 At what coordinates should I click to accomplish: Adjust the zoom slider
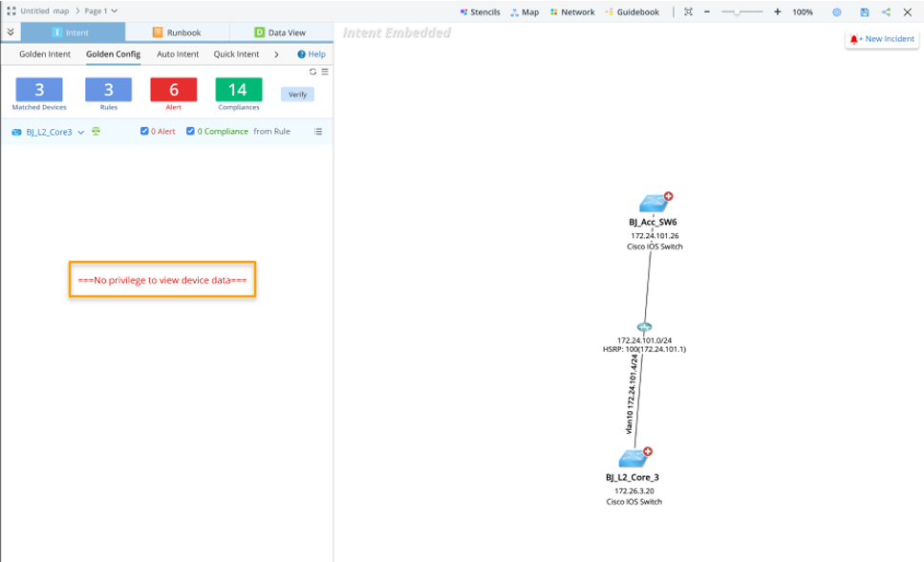[x=741, y=11]
